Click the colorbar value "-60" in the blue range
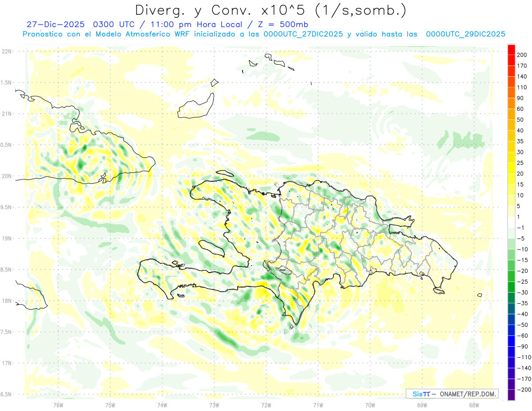 point(522,336)
